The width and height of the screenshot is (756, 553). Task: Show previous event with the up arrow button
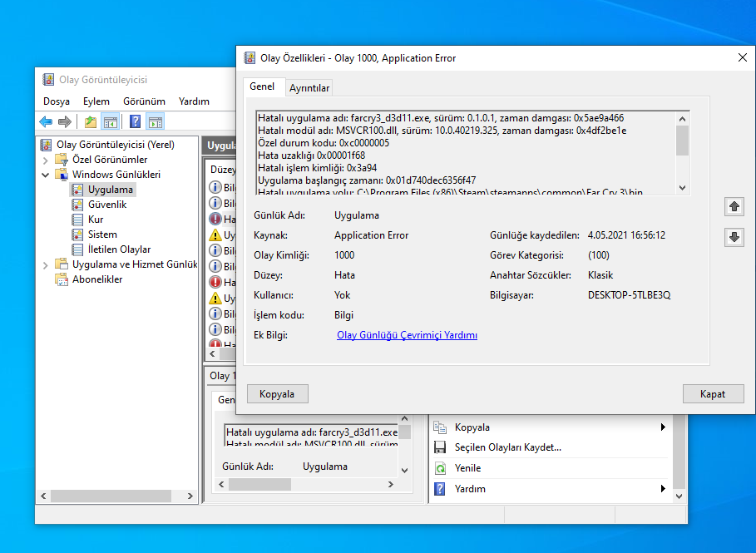[x=734, y=206]
